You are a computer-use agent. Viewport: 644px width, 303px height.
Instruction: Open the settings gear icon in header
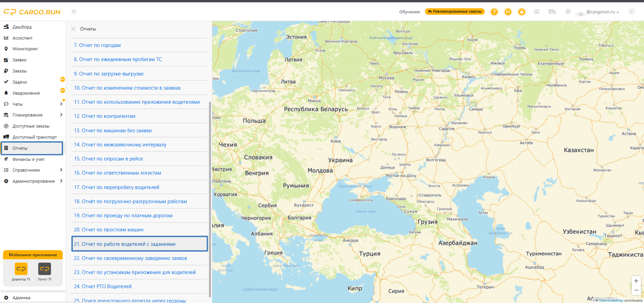click(x=568, y=12)
